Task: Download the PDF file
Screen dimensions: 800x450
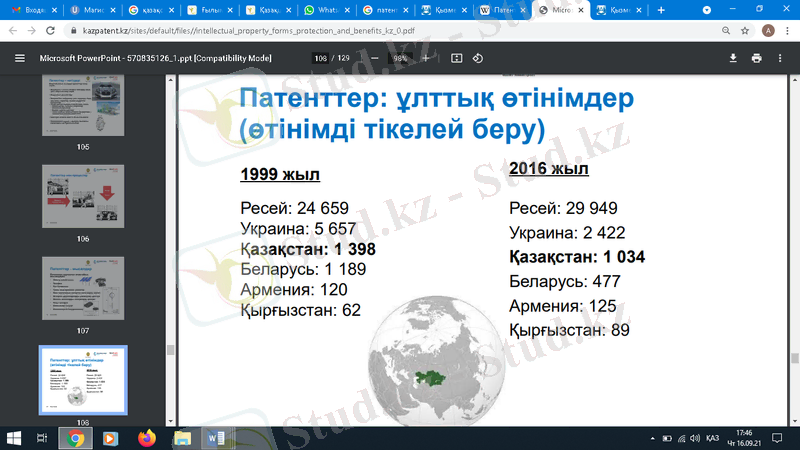Action: (733, 58)
